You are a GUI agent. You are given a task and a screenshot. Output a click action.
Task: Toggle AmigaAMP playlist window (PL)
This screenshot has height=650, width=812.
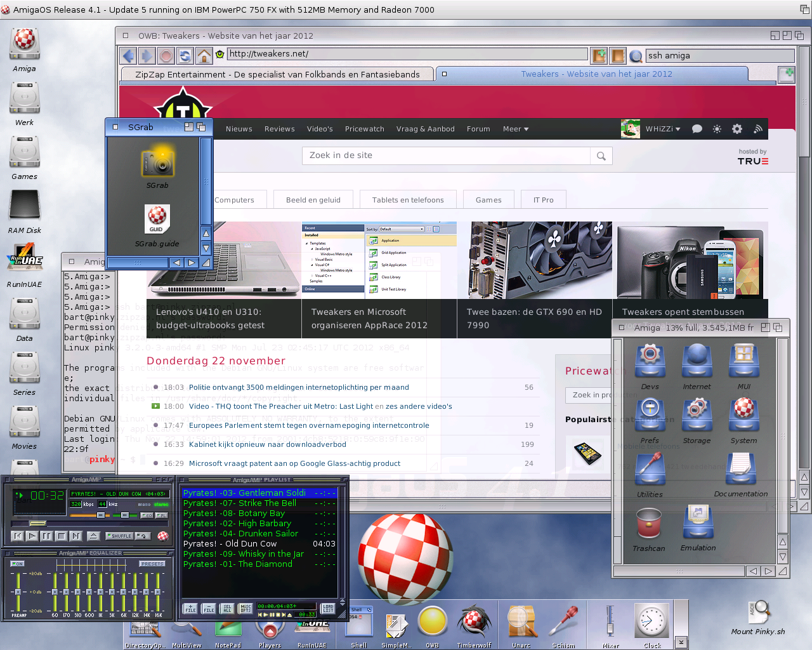[x=162, y=515]
